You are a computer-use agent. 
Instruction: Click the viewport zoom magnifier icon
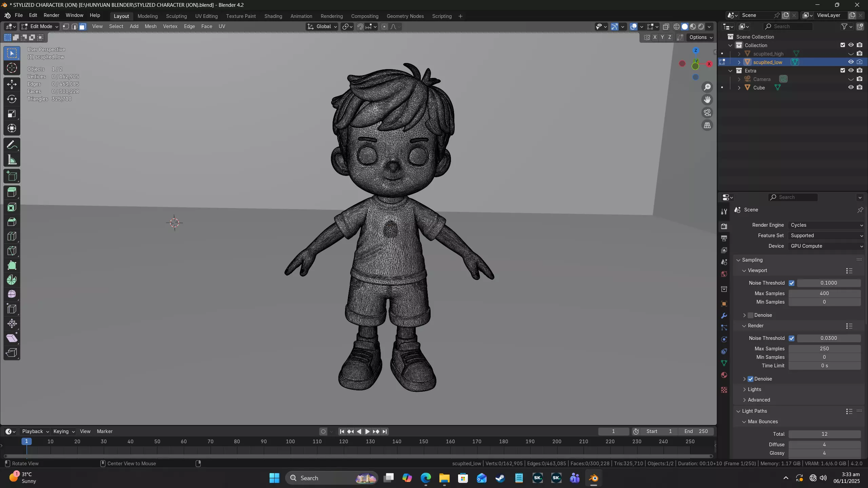707,87
